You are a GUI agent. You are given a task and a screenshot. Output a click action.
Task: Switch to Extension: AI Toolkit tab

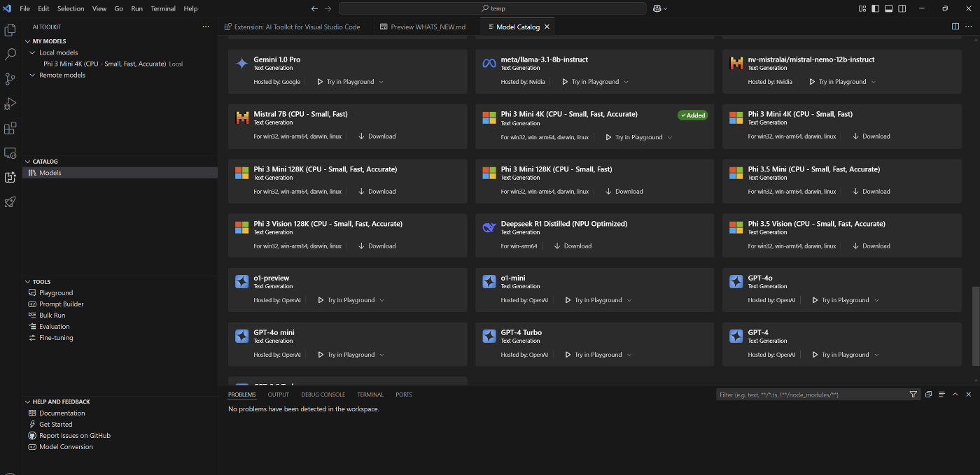point(292,27)
